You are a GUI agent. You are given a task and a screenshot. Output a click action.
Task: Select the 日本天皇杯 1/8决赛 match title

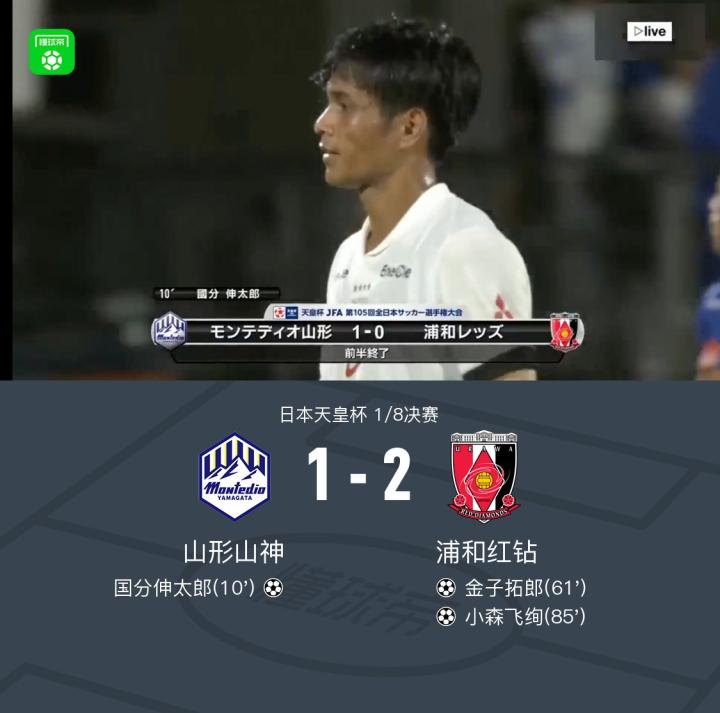pyautogui.click(x=359, y=415)
